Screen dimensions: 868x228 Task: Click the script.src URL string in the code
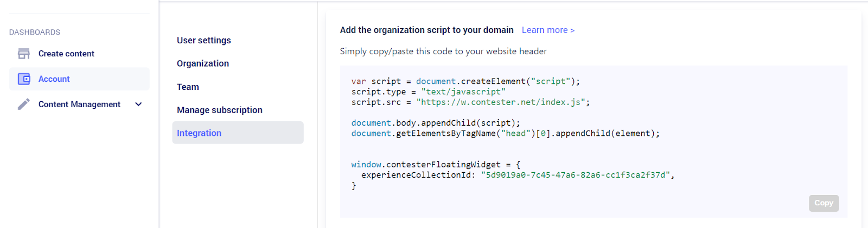pyautogui.click(x=501, y=102)
